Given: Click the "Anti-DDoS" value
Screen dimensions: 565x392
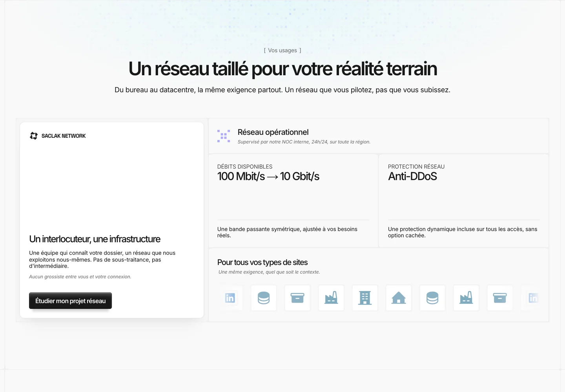Looking at the screenshot, I should tap(412, 176).
